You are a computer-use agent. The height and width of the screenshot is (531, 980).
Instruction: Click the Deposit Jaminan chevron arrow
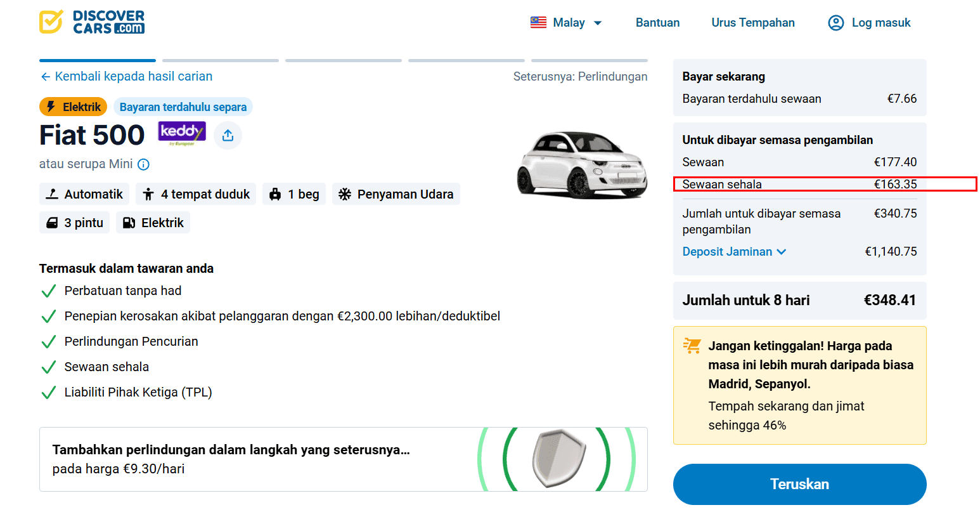coord(782,252)
